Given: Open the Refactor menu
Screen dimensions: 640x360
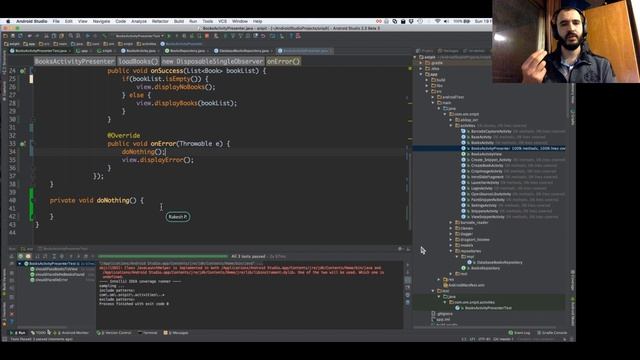Looking at the screenshot, I should point(160,21).
